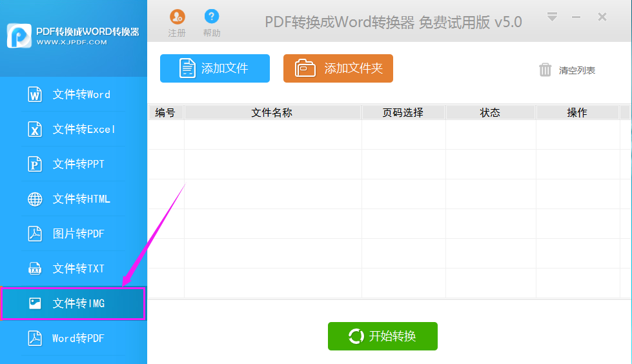Start conversion with 开始转换 button
The width and height of the screenshot is (632, 364).
[383, 336]
